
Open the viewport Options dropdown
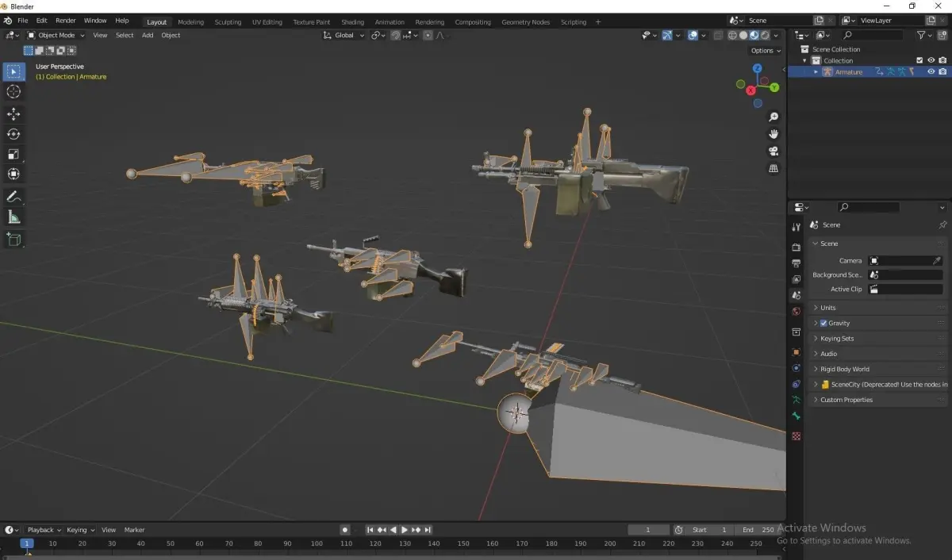point(766,51)
